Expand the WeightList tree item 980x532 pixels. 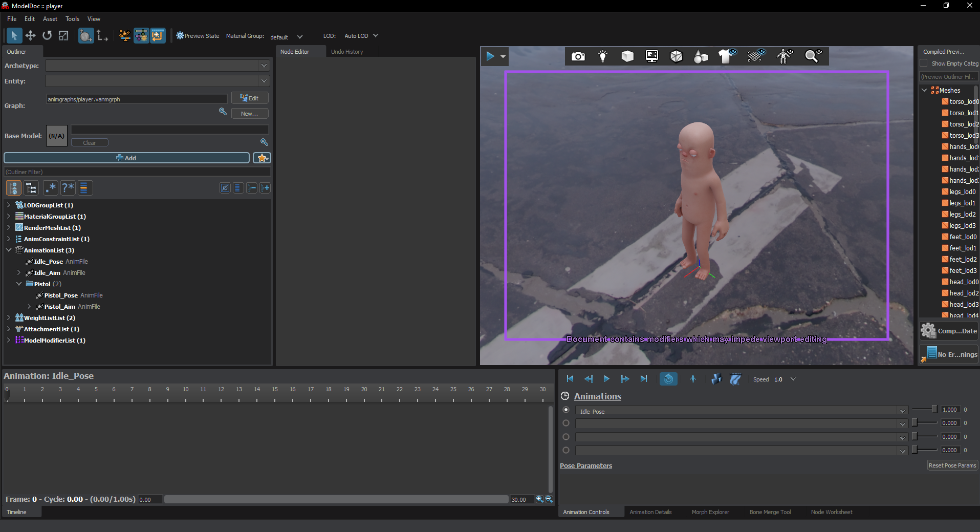[8, 317]
